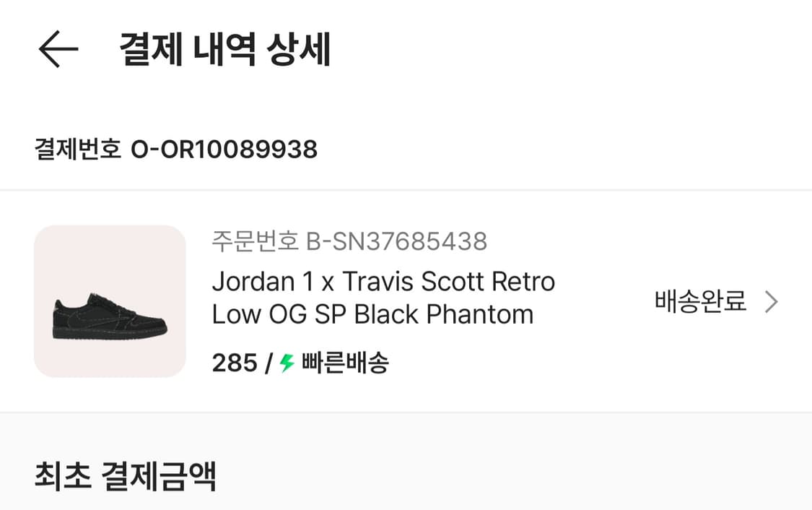812x510 pixels.
Task: Open the 배송완료 delivery status detail
Action: click(702, 300)
